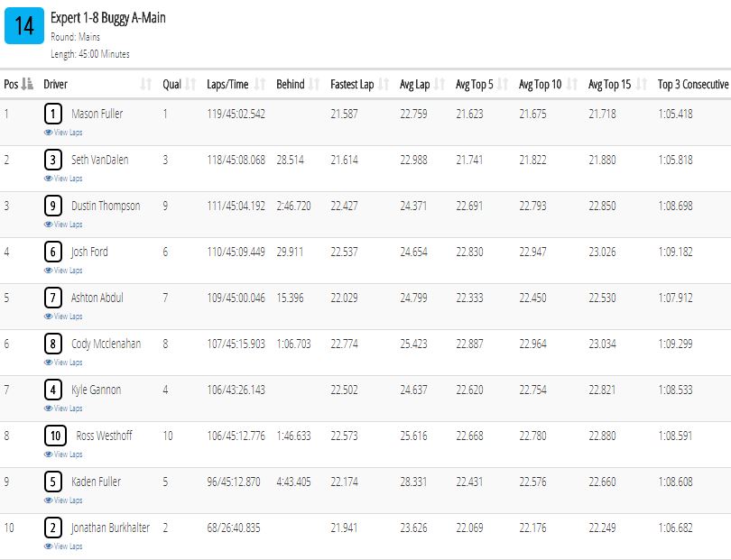
Task: Open View Laps for Mason Fuller
Action: click(63, 133)
